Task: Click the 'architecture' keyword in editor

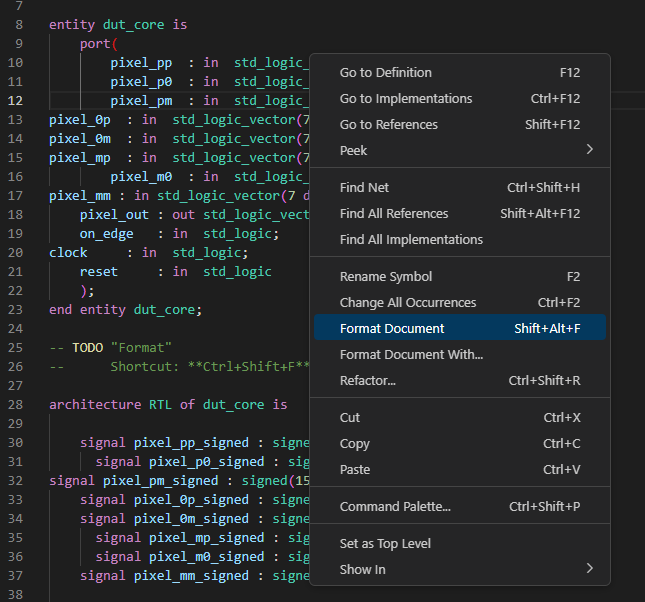Action: (95, 405)
